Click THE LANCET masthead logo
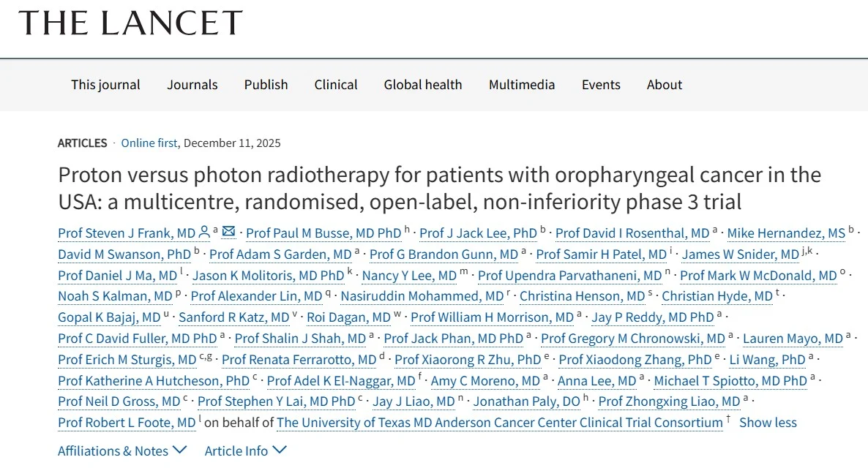 click(132, 23)
